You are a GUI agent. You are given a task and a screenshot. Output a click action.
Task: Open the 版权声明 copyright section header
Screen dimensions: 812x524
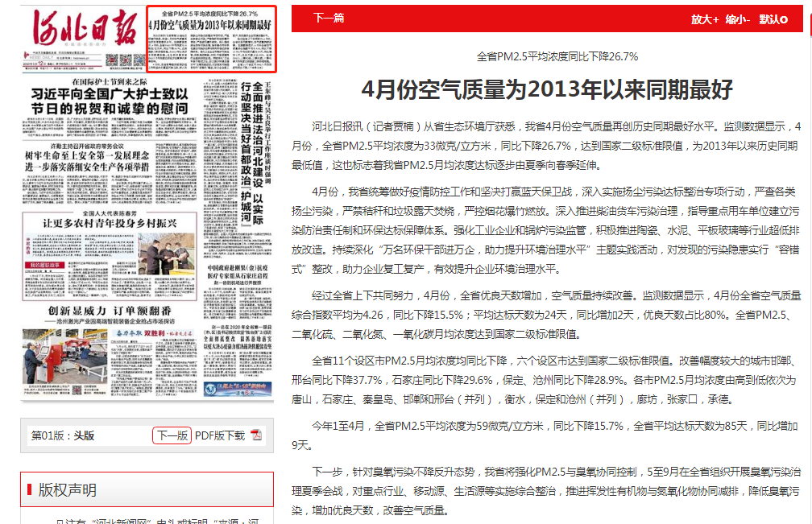point(67,489)
